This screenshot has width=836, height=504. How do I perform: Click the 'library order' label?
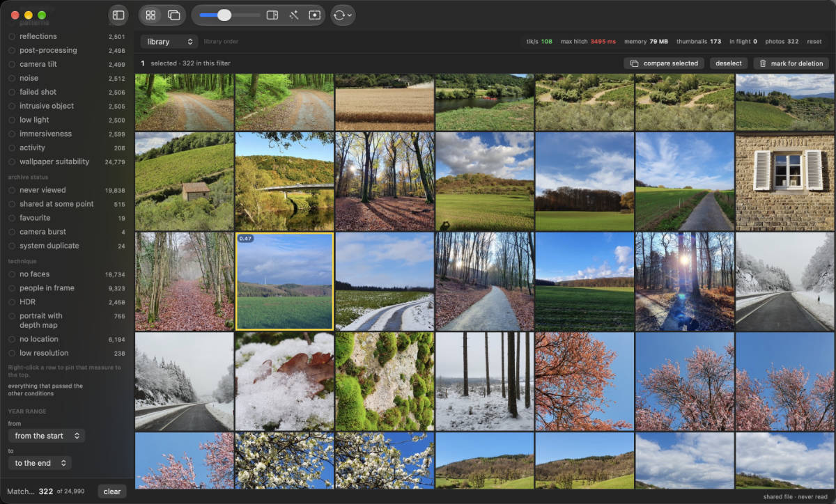tap(221, 42)
